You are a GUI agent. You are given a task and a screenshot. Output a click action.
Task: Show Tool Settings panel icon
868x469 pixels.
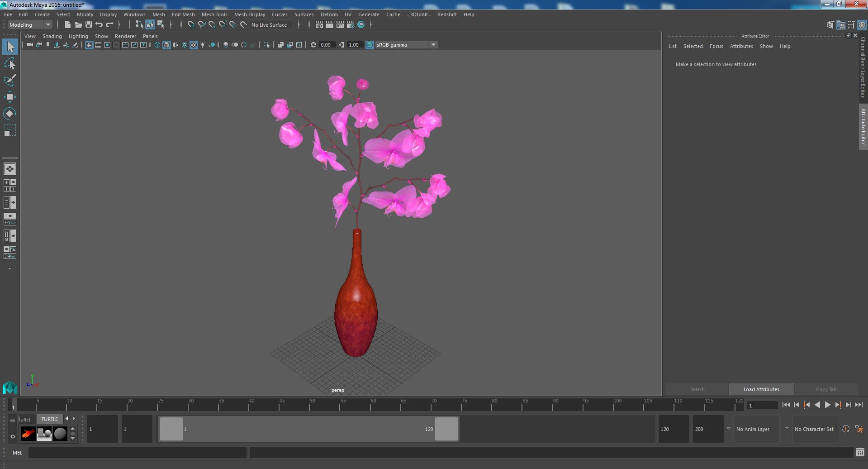pos(851,25)
